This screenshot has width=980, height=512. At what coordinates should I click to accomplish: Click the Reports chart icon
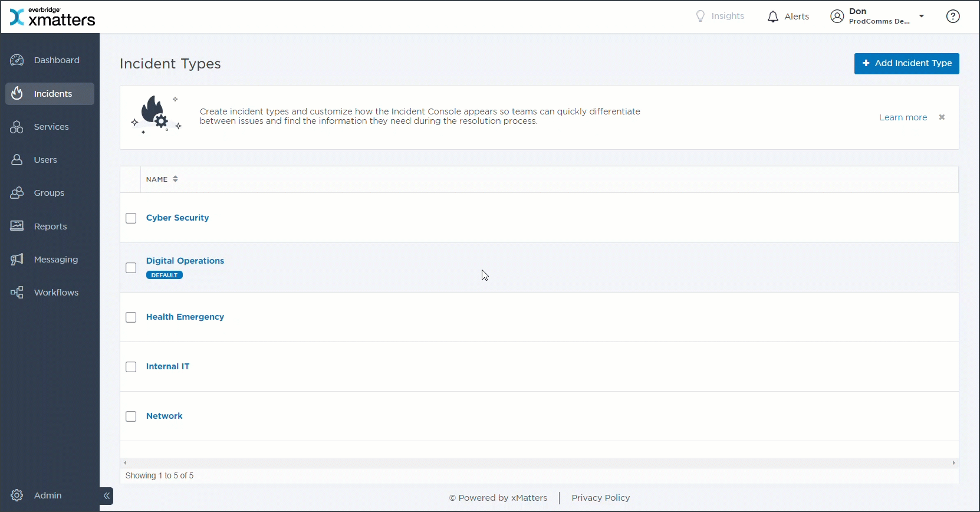click(17, 226)
